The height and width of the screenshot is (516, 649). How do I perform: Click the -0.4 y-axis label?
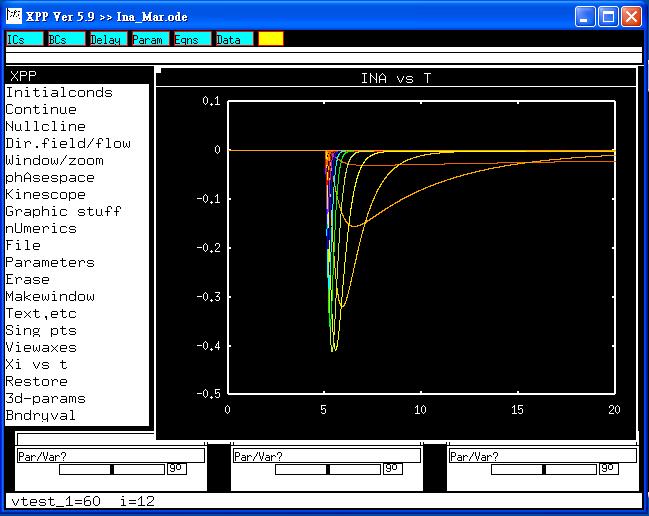208,346
